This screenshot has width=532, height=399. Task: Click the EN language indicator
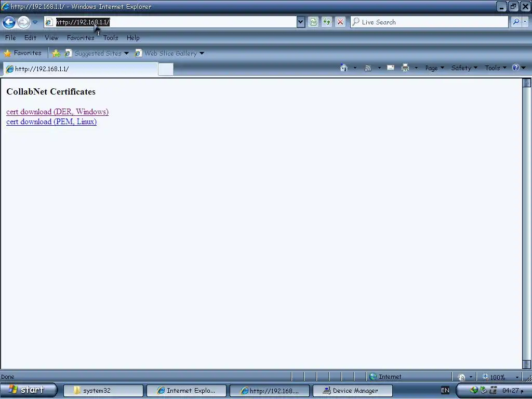tap(445, 390)
